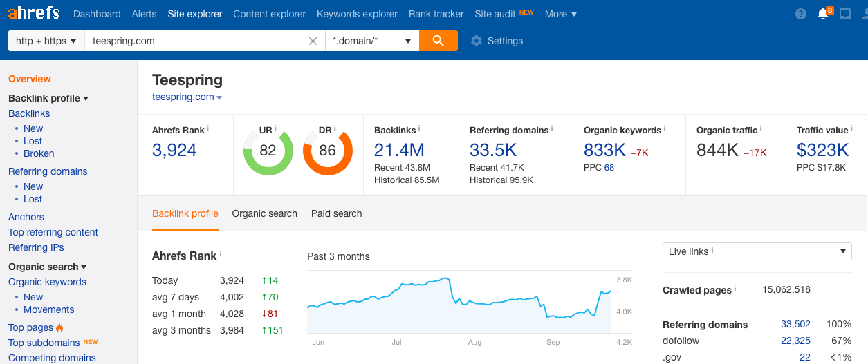Image resolution: width=868 pixels, height=364 pixels.
Task: Click the DR 86 donut gauge
Action: pyautogui.click(x=327, y=151)
